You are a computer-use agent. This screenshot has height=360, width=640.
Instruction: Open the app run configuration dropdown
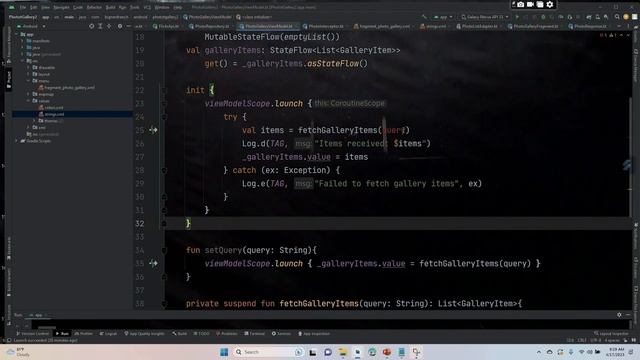(443, 17)
